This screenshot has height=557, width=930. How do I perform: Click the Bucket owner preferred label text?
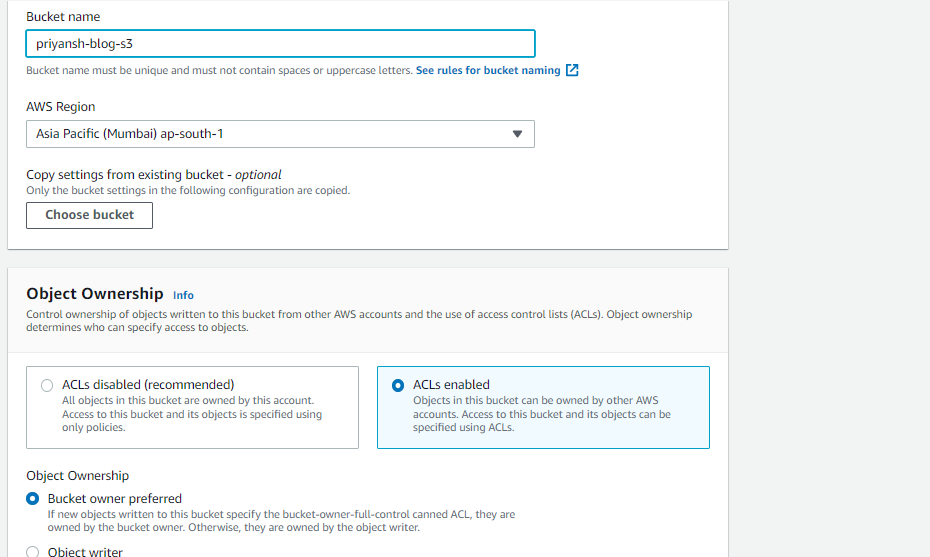click(x=115, y=498)
